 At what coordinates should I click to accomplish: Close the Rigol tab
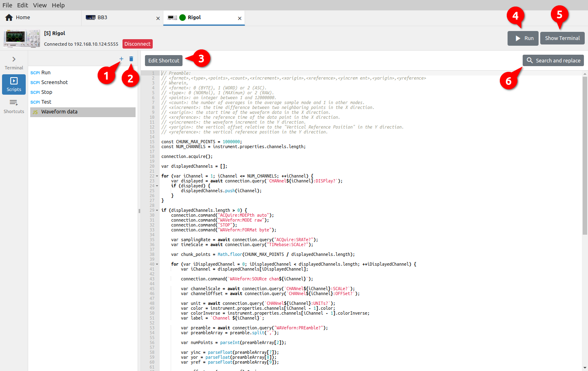tap(240, 18)
